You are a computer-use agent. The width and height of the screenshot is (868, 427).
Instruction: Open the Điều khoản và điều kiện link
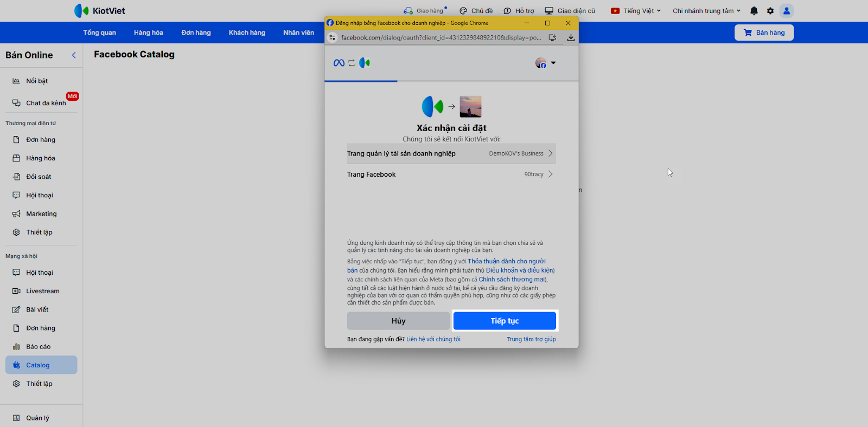click(520, 270)
